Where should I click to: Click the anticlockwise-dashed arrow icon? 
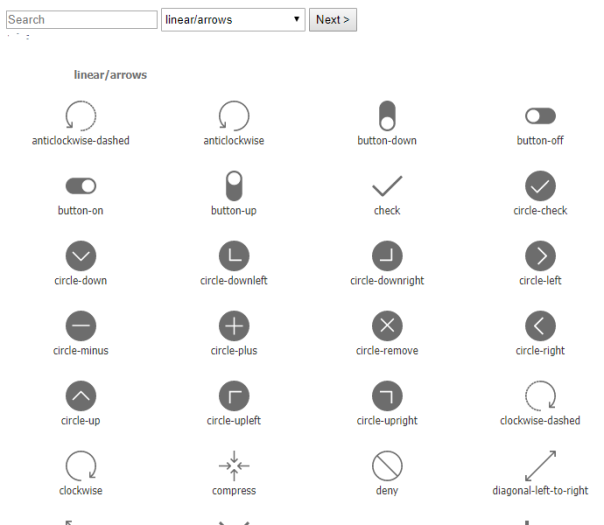[81, 116]
